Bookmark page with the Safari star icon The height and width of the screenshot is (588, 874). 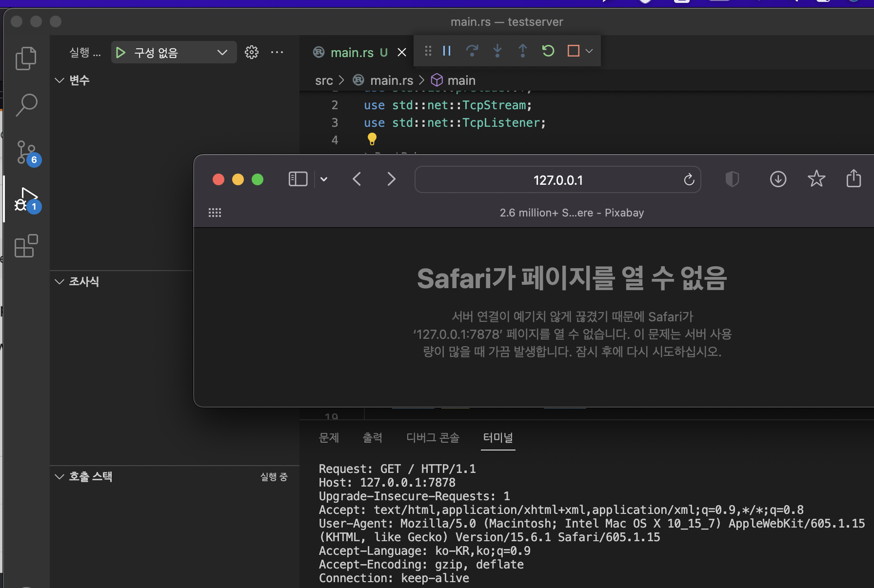tap(816, 179)
